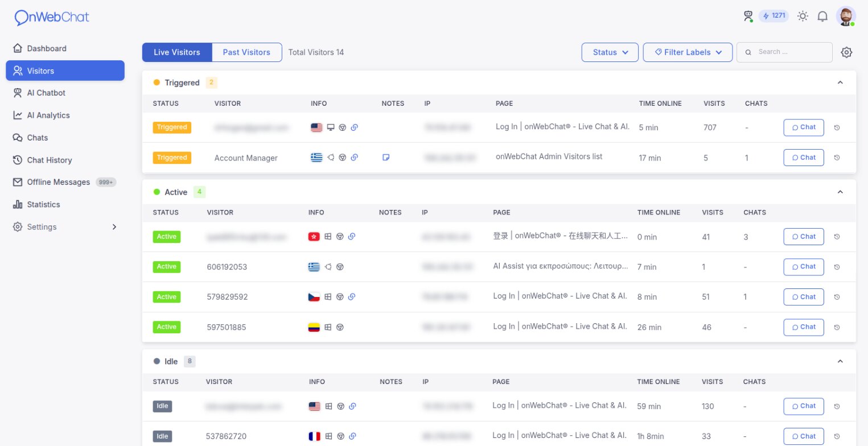Click Chat button for 707 visits visitor
868x446 pixels.
tap(804, 127)
